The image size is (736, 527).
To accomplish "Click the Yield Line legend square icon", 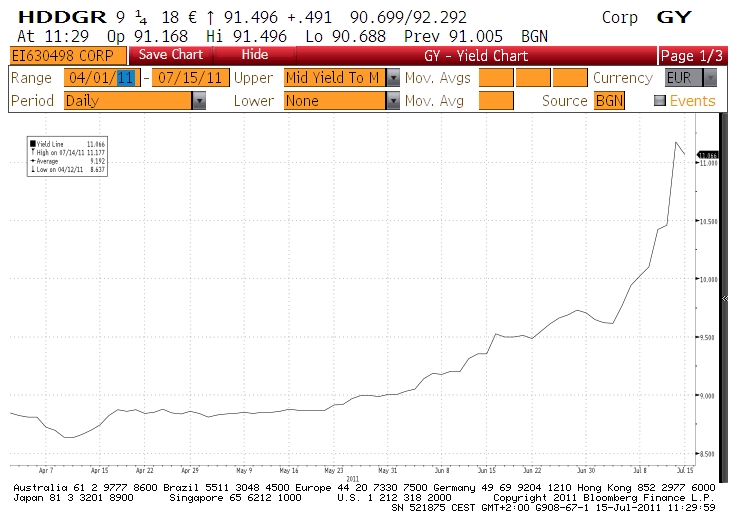I will click(x=35, y=144).
